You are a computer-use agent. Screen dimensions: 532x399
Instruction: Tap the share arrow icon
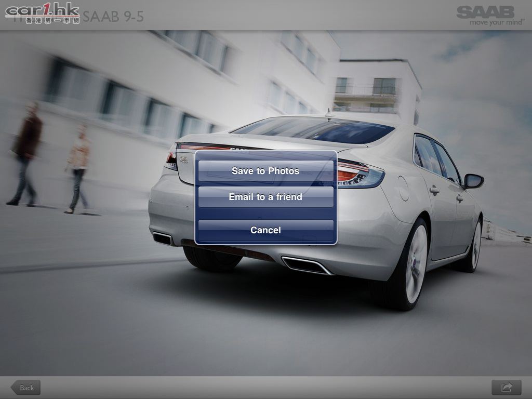[506, 388]
